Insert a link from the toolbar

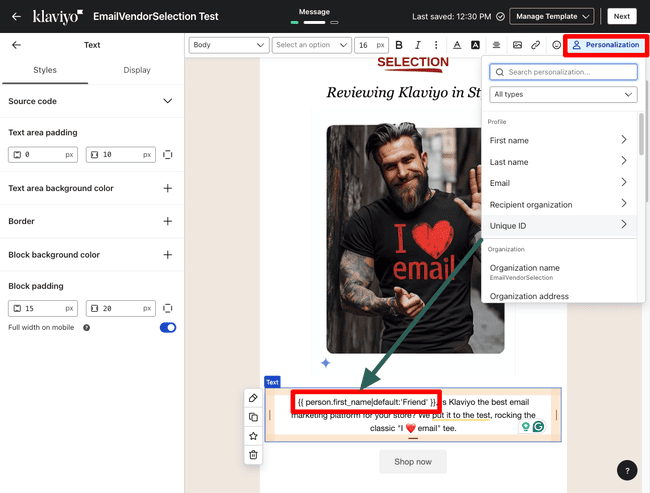[x=536, y=45]
